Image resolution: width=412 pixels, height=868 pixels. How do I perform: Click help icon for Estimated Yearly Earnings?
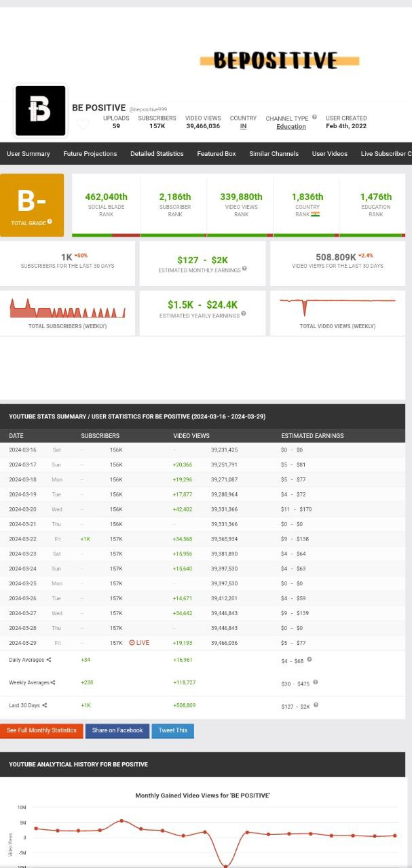244,314
